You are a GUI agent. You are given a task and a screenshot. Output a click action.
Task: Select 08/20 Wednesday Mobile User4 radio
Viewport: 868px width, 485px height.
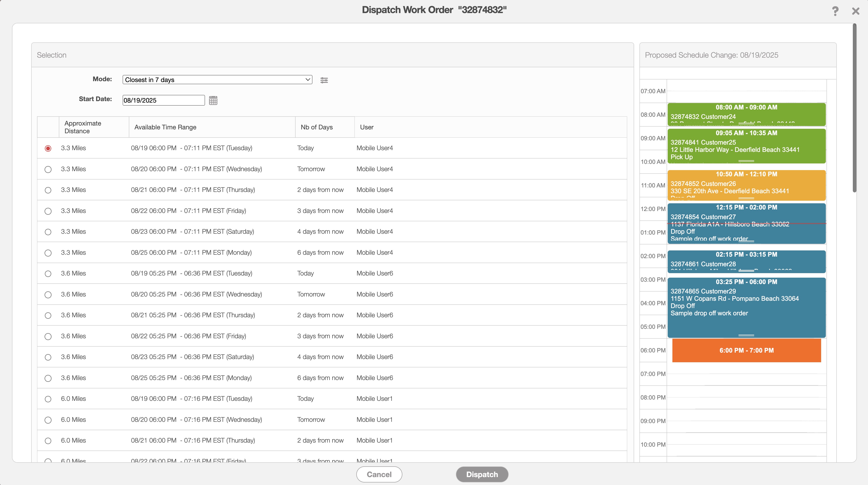[48, 169]
